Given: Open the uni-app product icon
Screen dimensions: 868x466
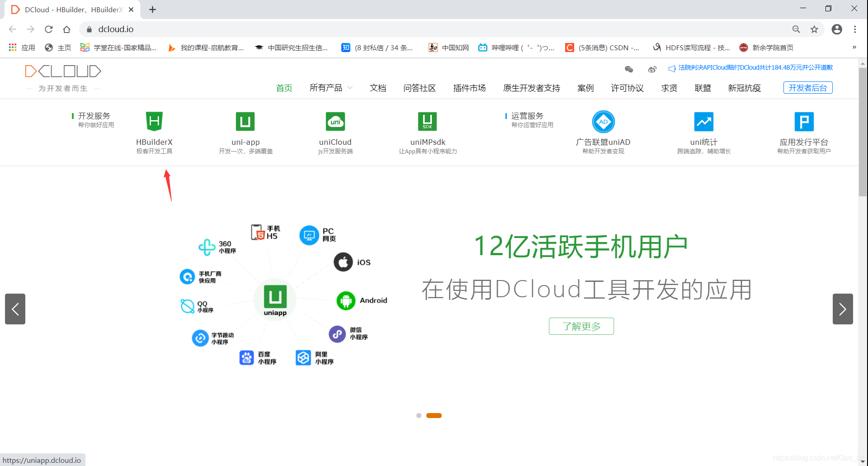Looking at the screenshot, I should [245, 121].
